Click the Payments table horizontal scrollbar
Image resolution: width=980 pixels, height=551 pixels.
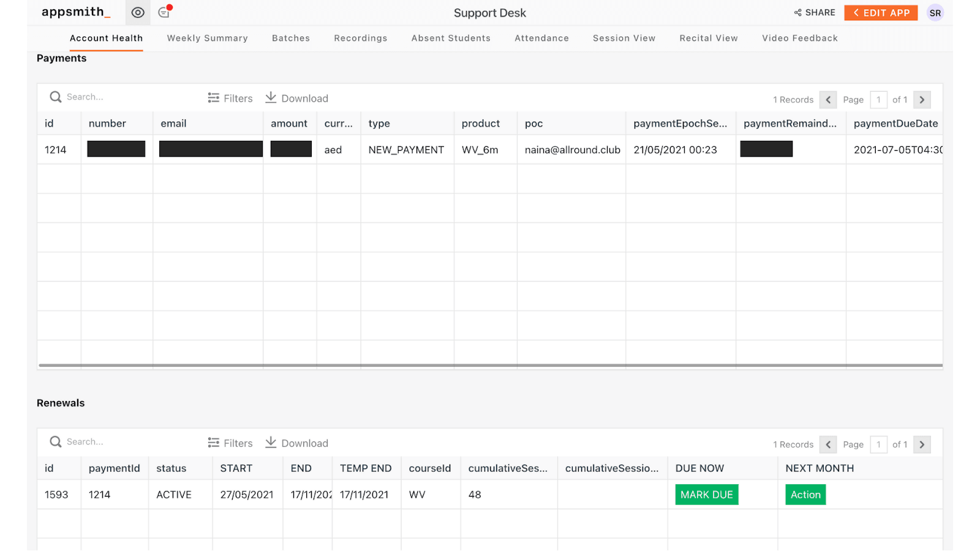point(490,365)
